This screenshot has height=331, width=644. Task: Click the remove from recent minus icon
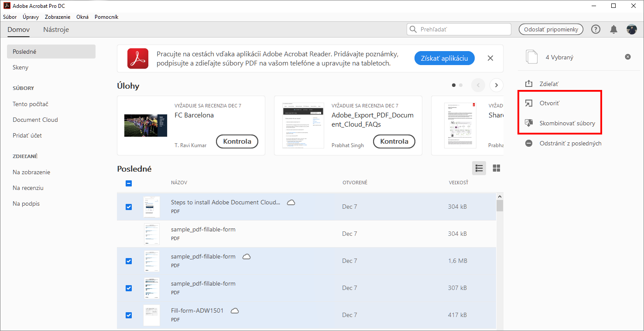(529, 143)
